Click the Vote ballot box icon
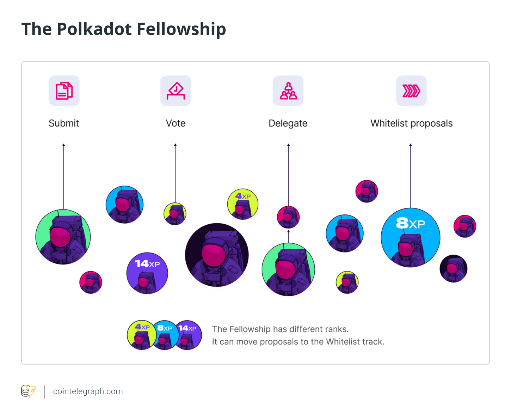511x420 pixels. (176, 91)
